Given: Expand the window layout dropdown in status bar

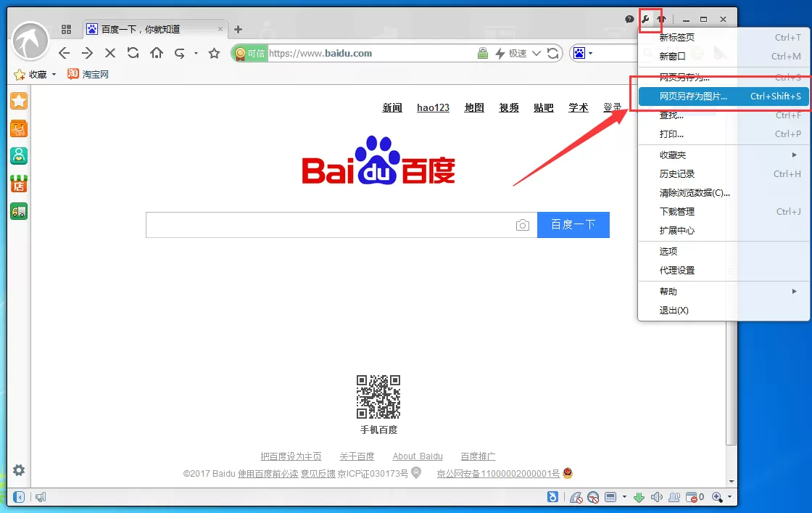Looking at the screenshot, I should click(624, 497).
